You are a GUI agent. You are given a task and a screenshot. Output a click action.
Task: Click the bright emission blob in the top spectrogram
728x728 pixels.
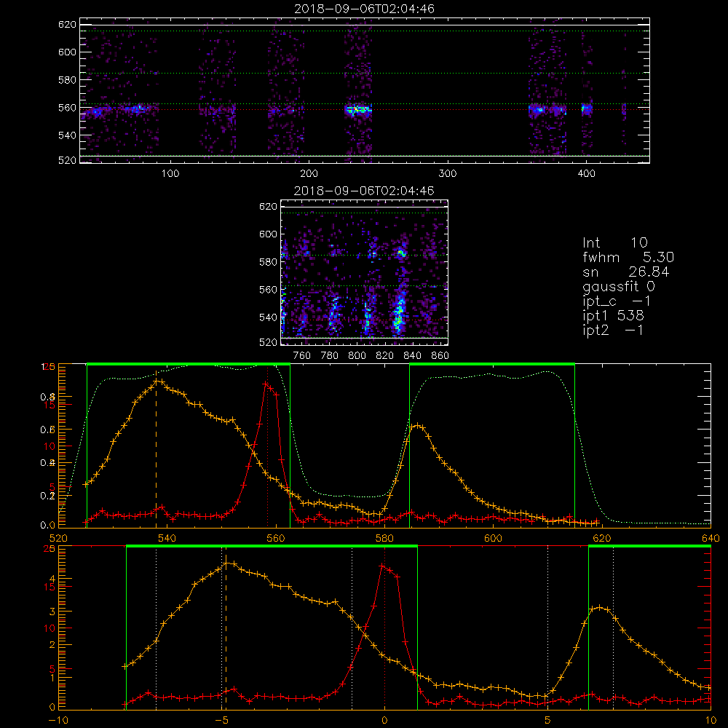358,110
